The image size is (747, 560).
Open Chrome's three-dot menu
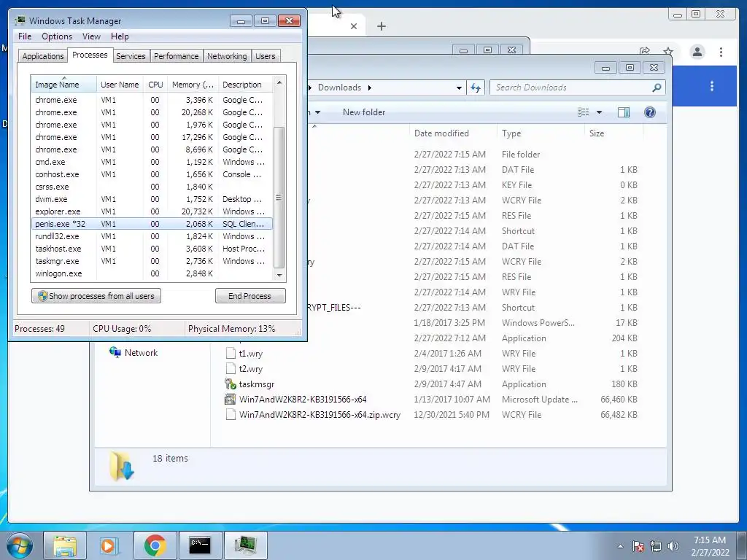point(721,52)
